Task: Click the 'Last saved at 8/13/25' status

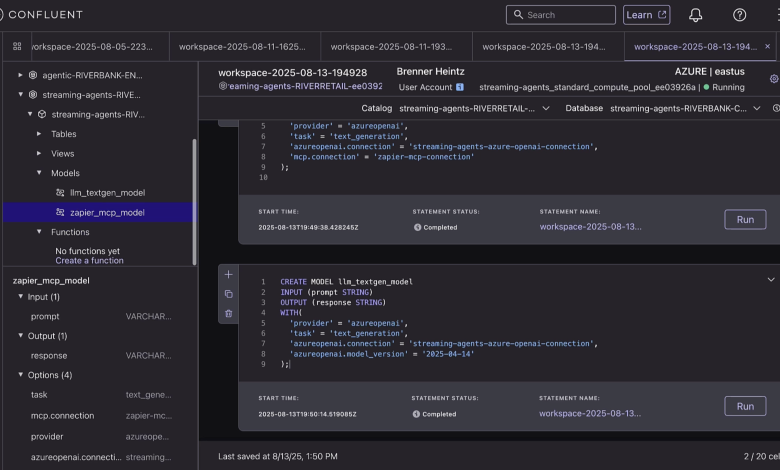Action: point(278,456)
